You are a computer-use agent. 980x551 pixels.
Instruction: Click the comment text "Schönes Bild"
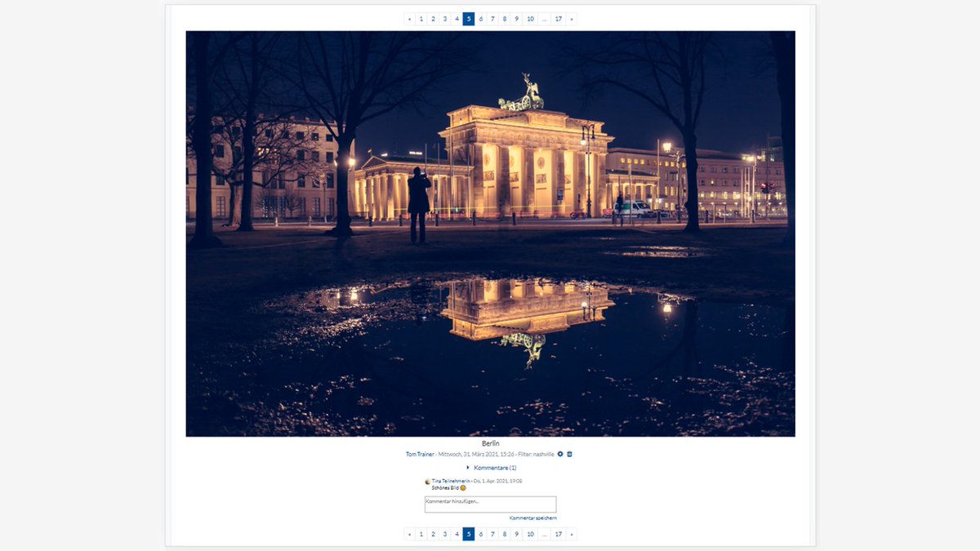445,488
